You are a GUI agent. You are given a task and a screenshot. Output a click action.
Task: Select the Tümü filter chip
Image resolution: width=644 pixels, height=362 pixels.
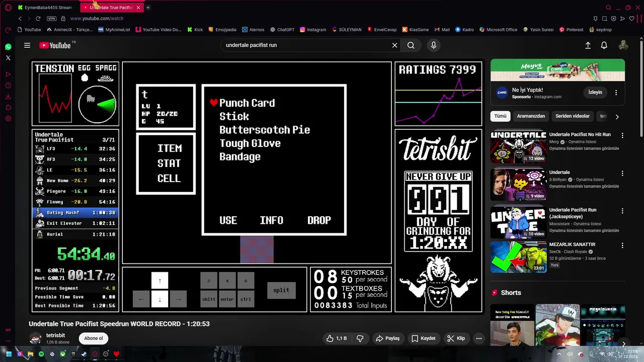(x=500, y=116)
